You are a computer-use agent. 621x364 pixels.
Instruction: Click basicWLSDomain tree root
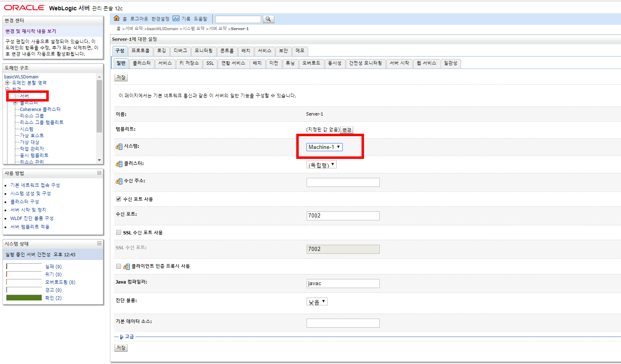(x=21, y=77)
